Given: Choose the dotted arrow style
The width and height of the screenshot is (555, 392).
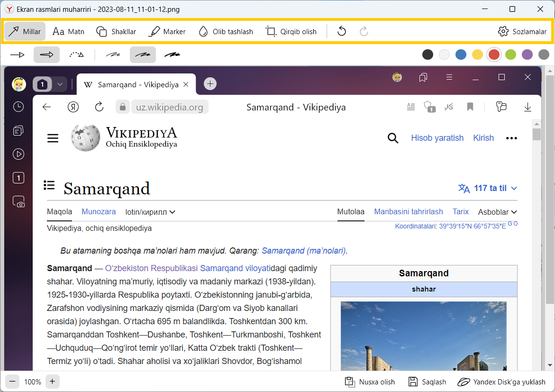Looking at the screenshot, I should click(76, 55).
